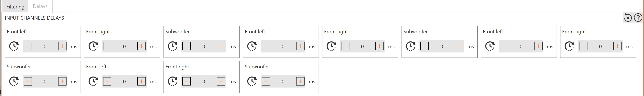Switch to the Filtering tab
The image size is (644, 96).
click(x=15, y=6)
